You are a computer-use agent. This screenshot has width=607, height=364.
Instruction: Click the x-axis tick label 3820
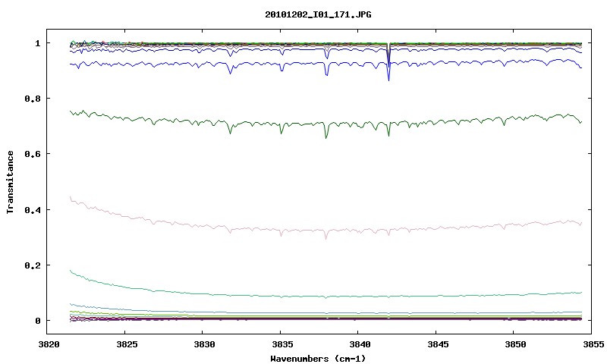click(49, 344)
